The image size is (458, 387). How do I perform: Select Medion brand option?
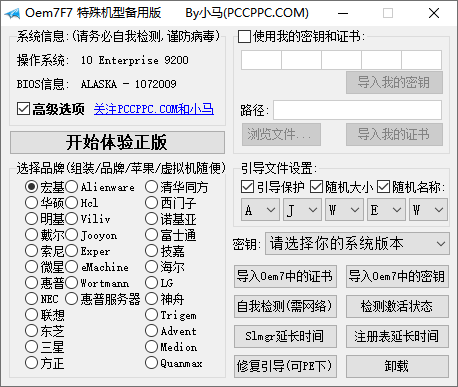pyautogui.click(x=151, y=347)
